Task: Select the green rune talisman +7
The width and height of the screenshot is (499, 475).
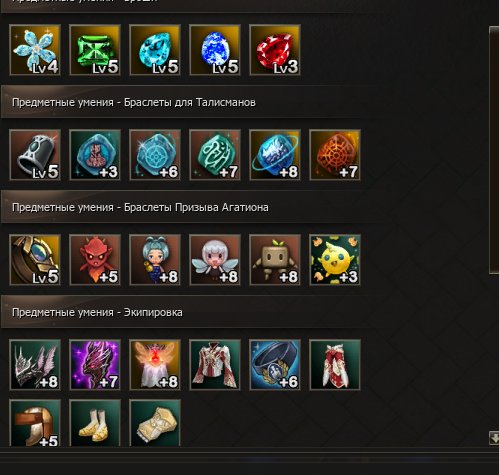Action: pos(215,155)
